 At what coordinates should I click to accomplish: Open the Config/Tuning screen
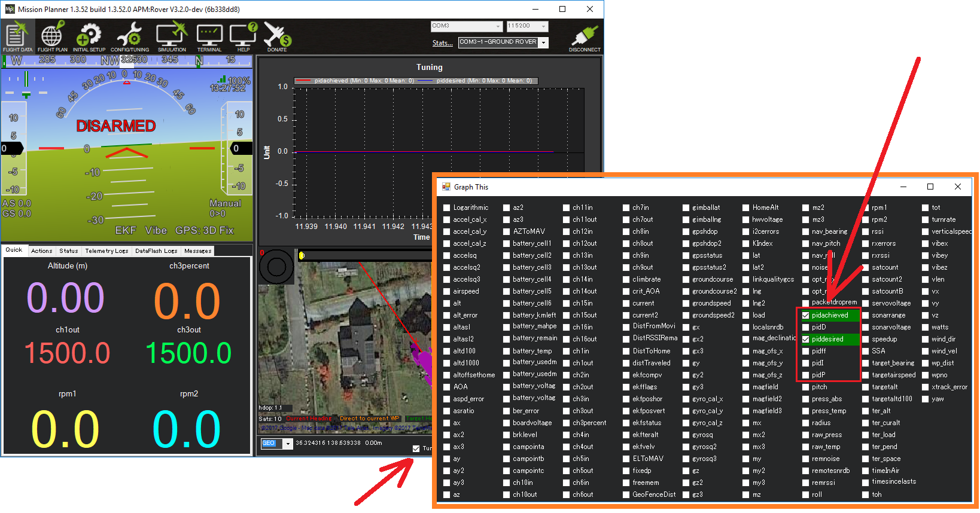click(129, 37)
